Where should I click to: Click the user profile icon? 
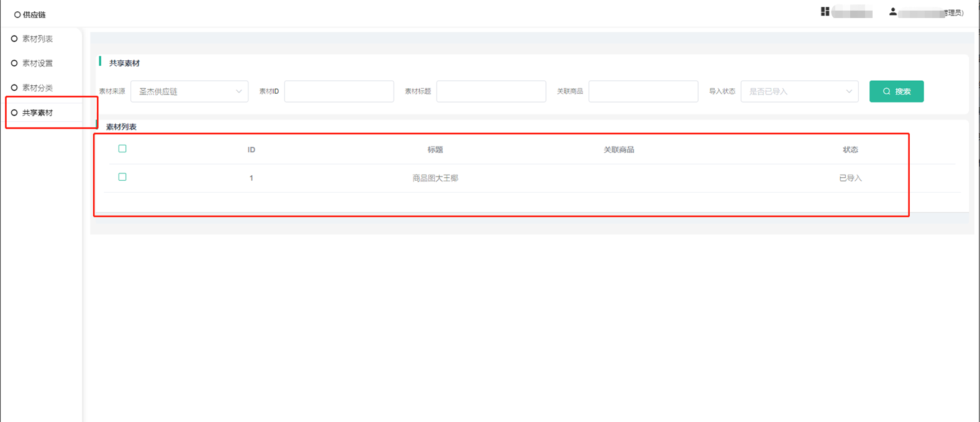coord(892,12)
